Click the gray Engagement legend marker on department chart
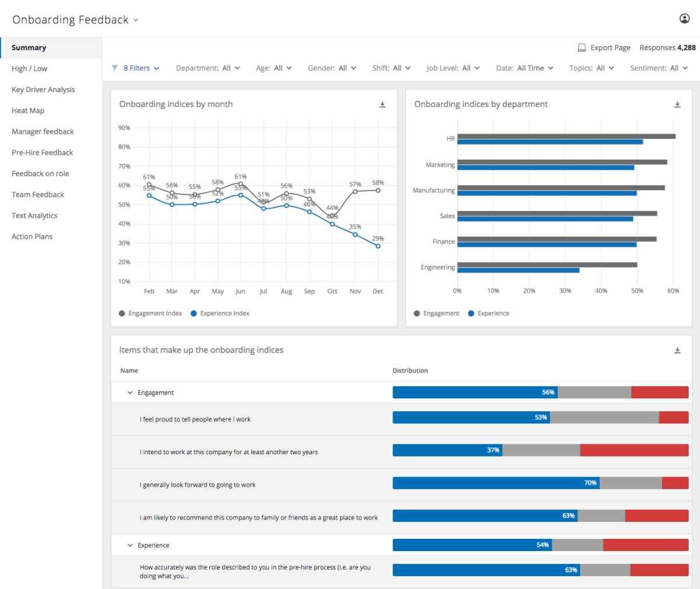700x589 pixels. click(x=417, y=313)
